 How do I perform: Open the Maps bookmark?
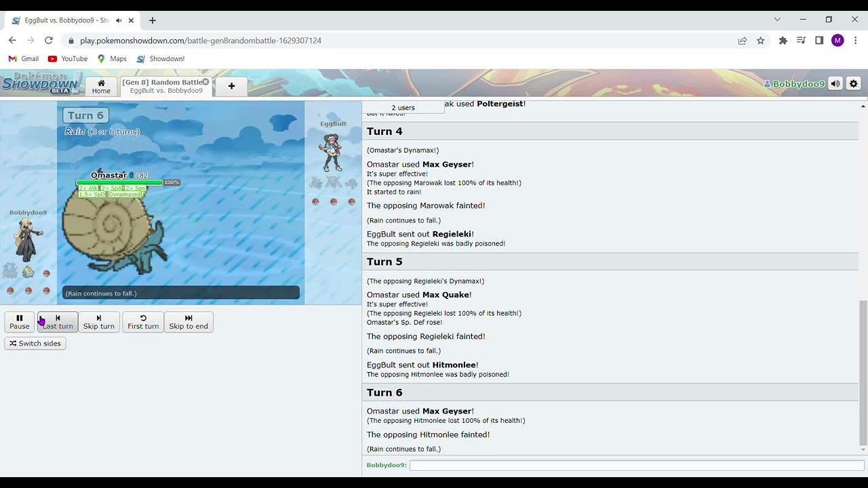[x=112, y=59]
